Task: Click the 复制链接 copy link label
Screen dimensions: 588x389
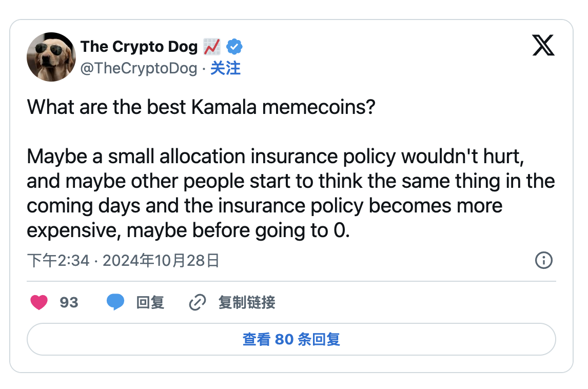Action: tap(247, 302)
